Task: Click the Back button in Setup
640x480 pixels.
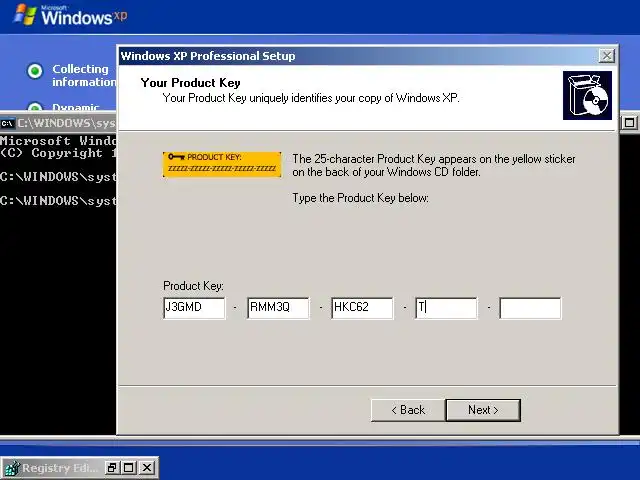Action: pos(408,410)
